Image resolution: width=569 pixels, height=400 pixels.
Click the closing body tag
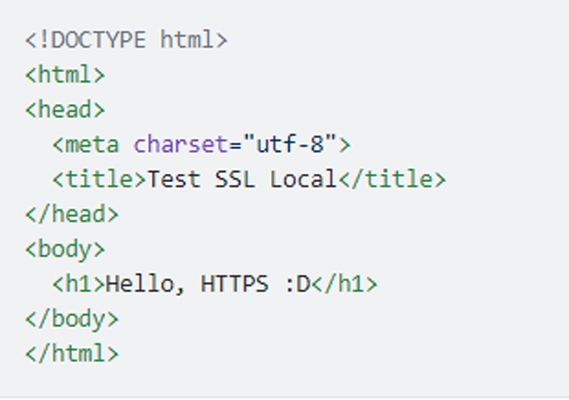pyautogui.click(x=72, y=319)
